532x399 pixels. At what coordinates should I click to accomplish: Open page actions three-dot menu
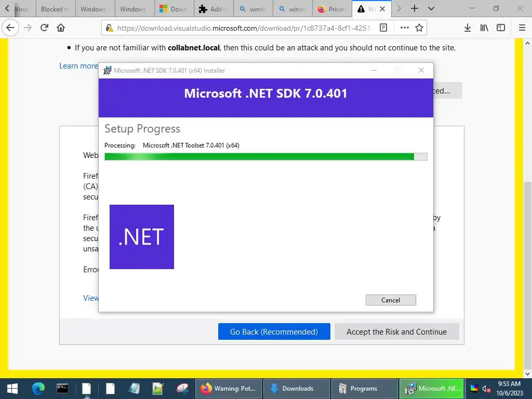pos(404,28)
